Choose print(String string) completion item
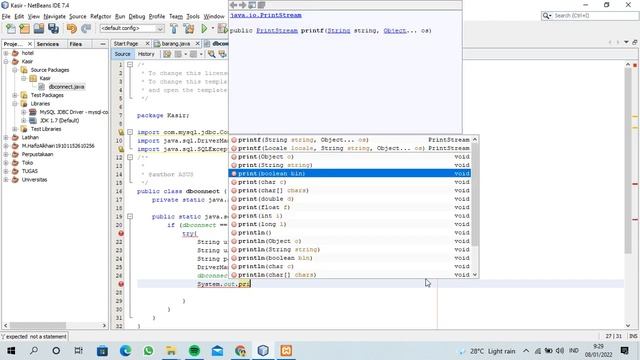 pyautogui.click(x=350, y=165)
